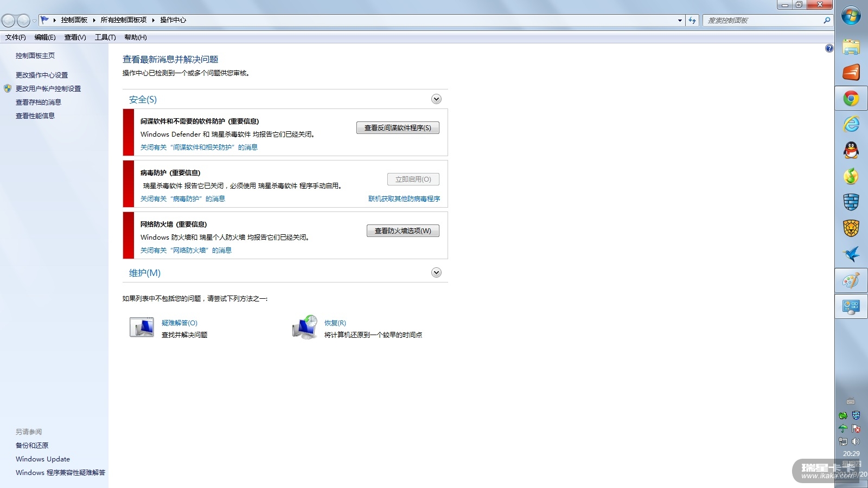Switch to Google Chrome in the taskbar
Viewport: 868px width, 488px height.
(851, 98)
